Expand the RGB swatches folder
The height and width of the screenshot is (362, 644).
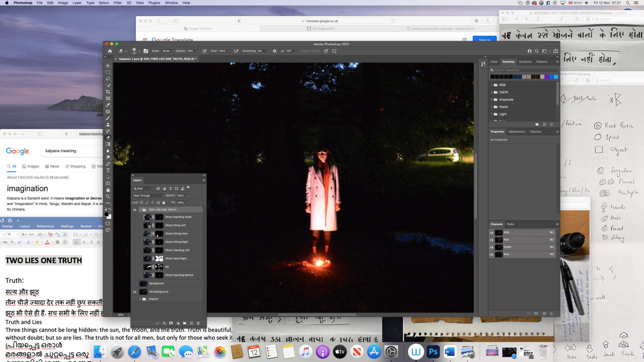pyautogui.click(x=491, y=85)
